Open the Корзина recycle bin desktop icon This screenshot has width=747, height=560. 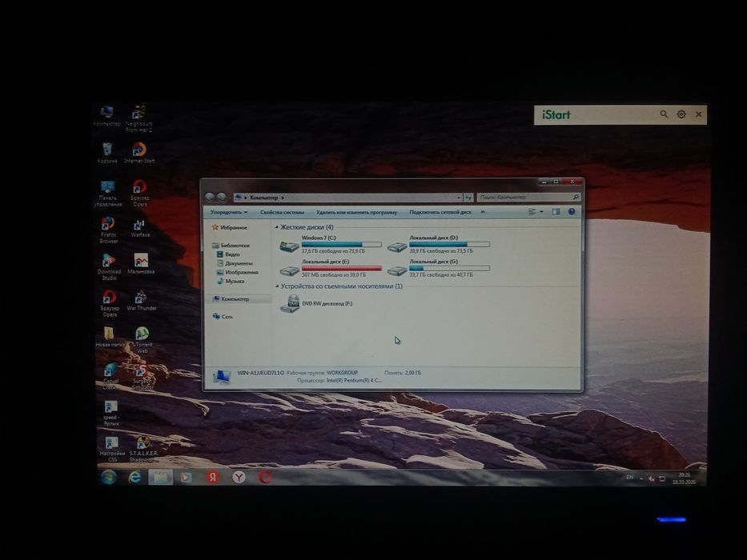click(x=107, y=153)
